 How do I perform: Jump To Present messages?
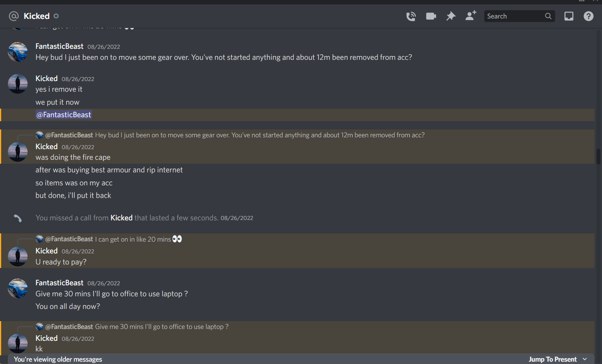(552, 359)
